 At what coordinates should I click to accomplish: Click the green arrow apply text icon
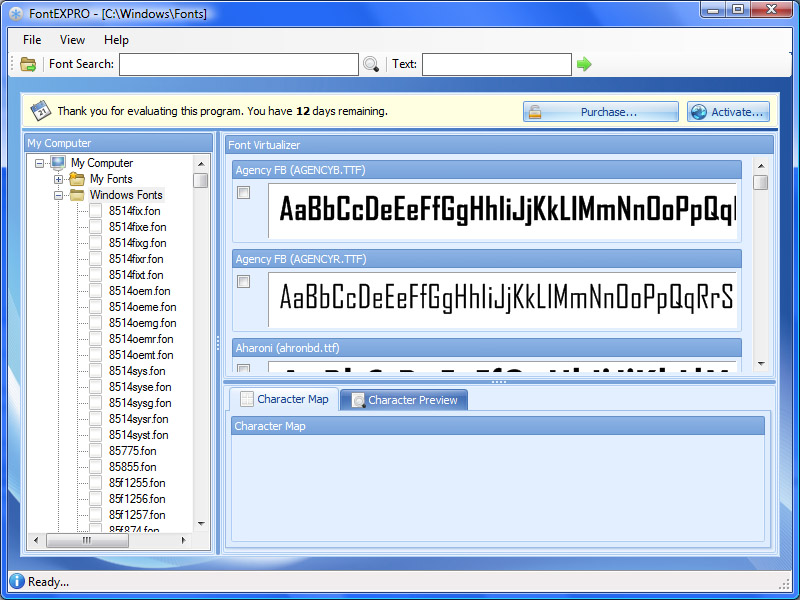coord(584,64)
